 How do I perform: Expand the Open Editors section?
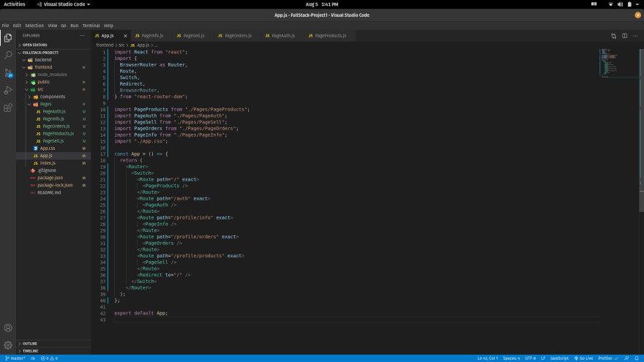53,45
